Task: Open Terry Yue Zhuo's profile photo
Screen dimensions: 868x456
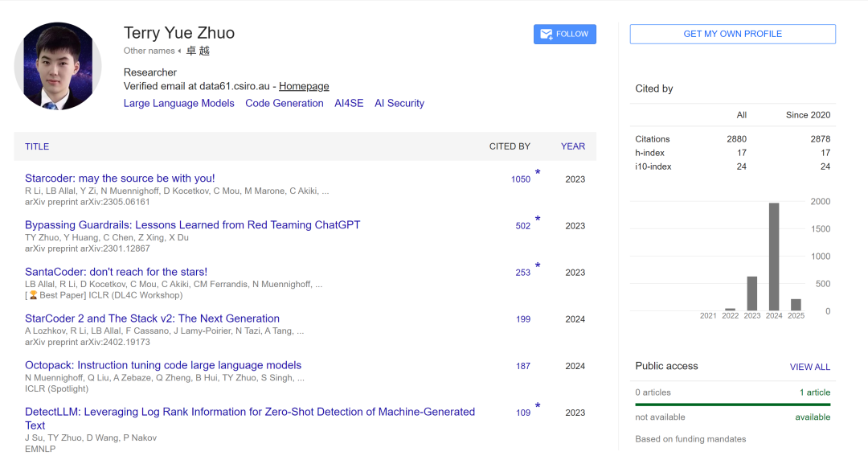Action: point(58,66)
